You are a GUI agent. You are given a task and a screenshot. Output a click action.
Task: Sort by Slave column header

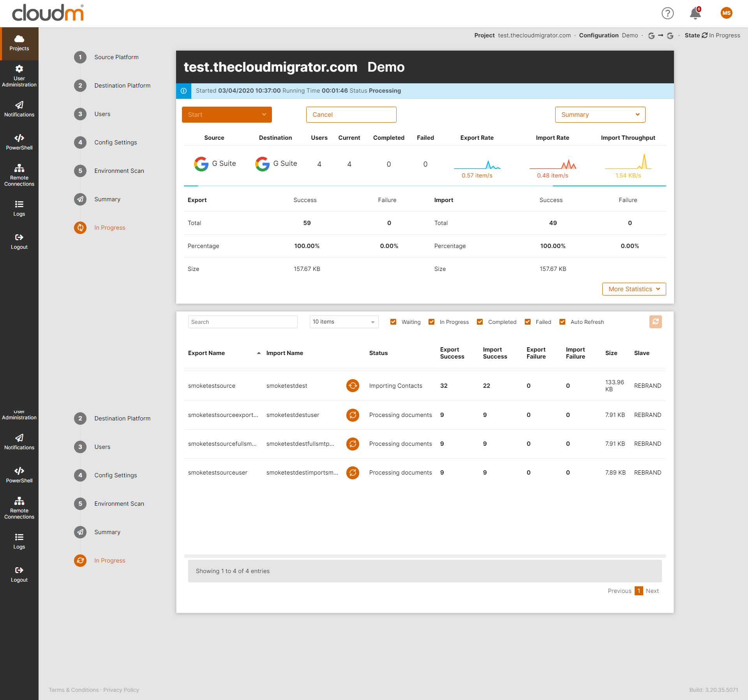642,353
